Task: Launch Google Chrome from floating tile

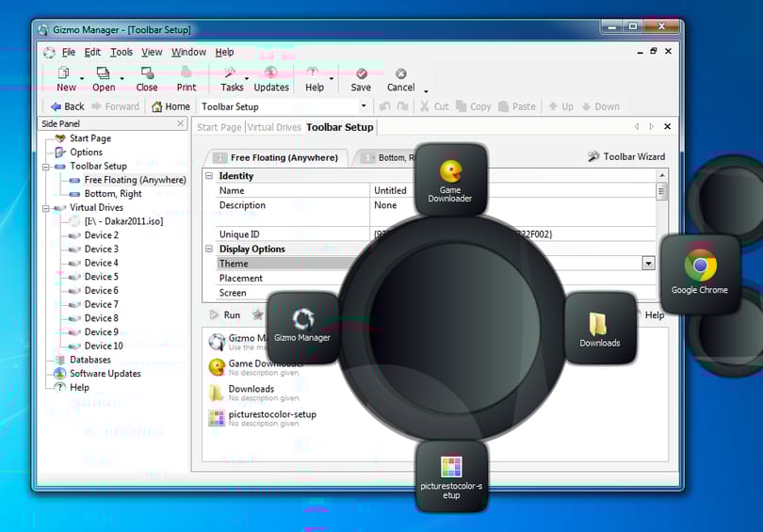Action: (700, 274)
